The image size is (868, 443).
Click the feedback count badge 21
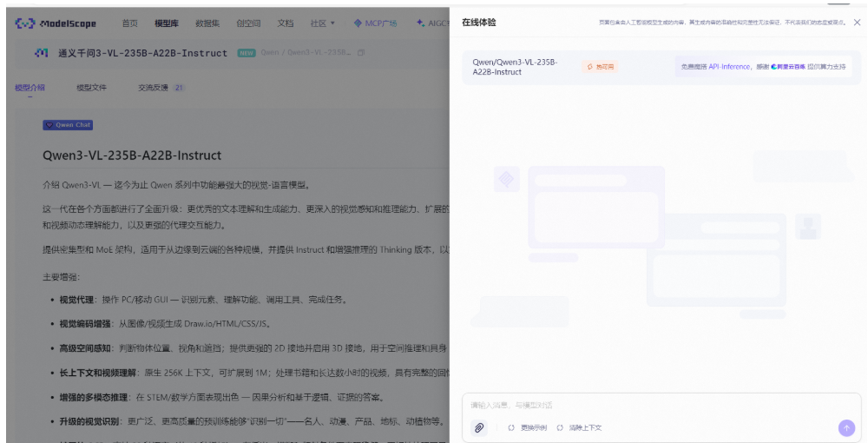(179, 88)
